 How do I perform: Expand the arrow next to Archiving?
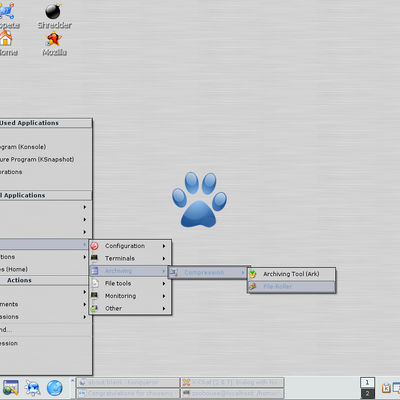[x=164, y=271]
